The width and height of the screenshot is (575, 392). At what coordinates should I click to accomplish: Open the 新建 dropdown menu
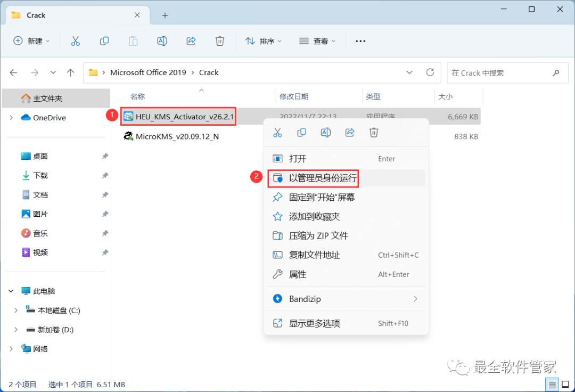(x=31, y=41)
